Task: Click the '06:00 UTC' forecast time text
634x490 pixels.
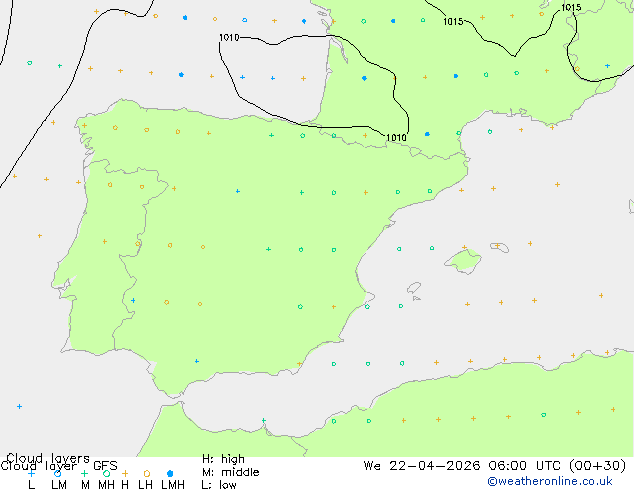Action: click(x=524, y=466)
